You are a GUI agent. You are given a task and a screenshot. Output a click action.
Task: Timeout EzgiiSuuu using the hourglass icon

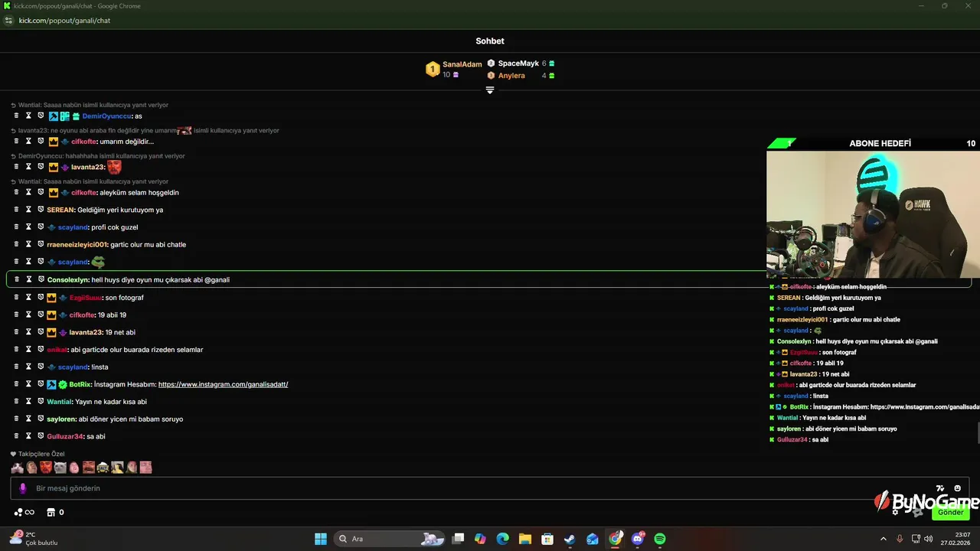(x=28, y=297)
